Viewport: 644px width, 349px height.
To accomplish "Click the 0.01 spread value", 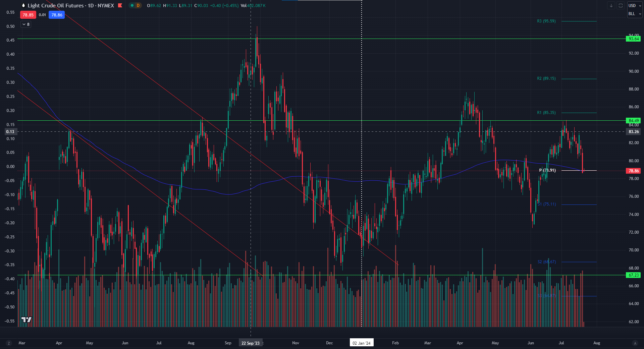I will tap(42, 15).
